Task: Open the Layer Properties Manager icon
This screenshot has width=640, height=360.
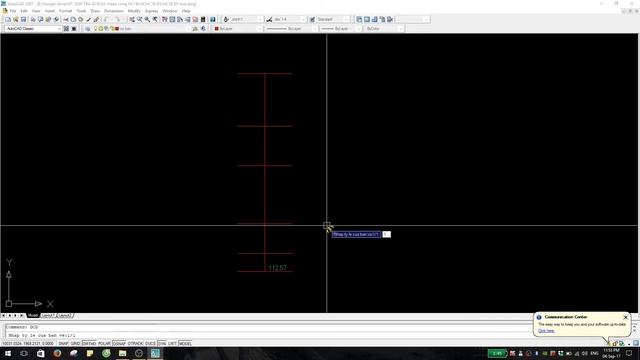Action: [x=88, y=29]
